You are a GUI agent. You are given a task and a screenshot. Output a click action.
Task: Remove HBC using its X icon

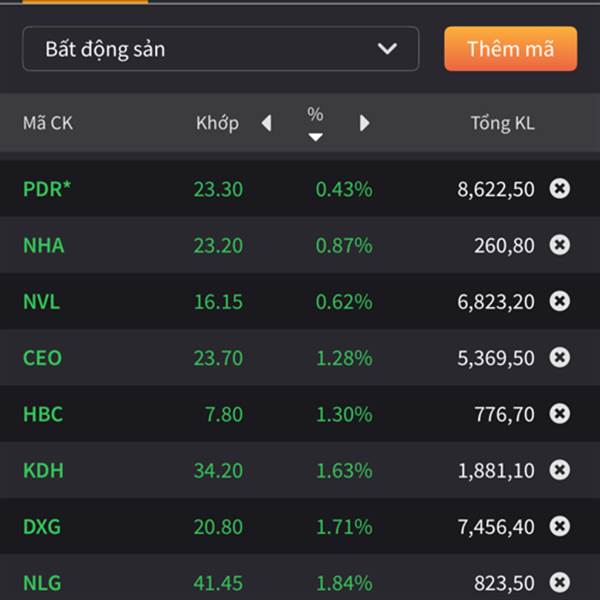(559, 413)
